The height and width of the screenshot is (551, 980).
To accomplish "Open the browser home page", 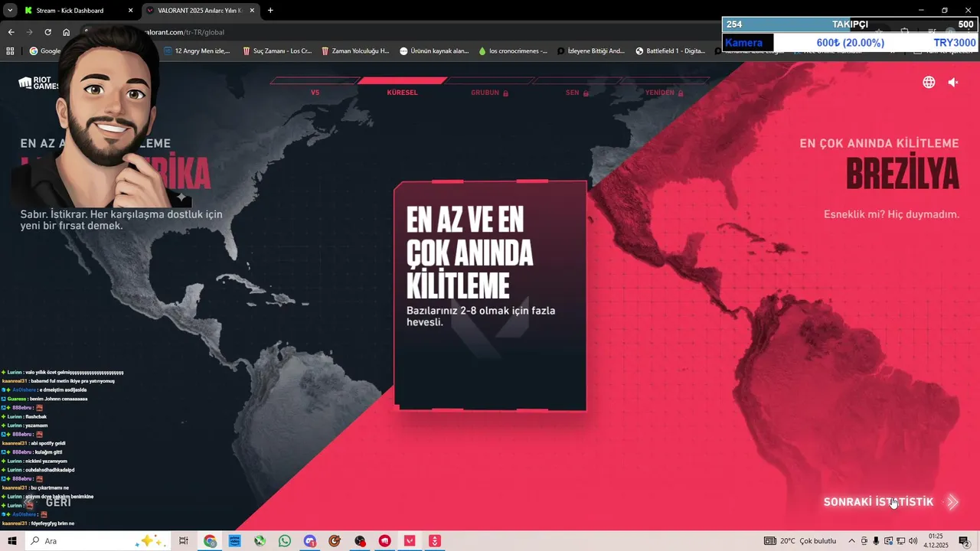I will point(66,32).
